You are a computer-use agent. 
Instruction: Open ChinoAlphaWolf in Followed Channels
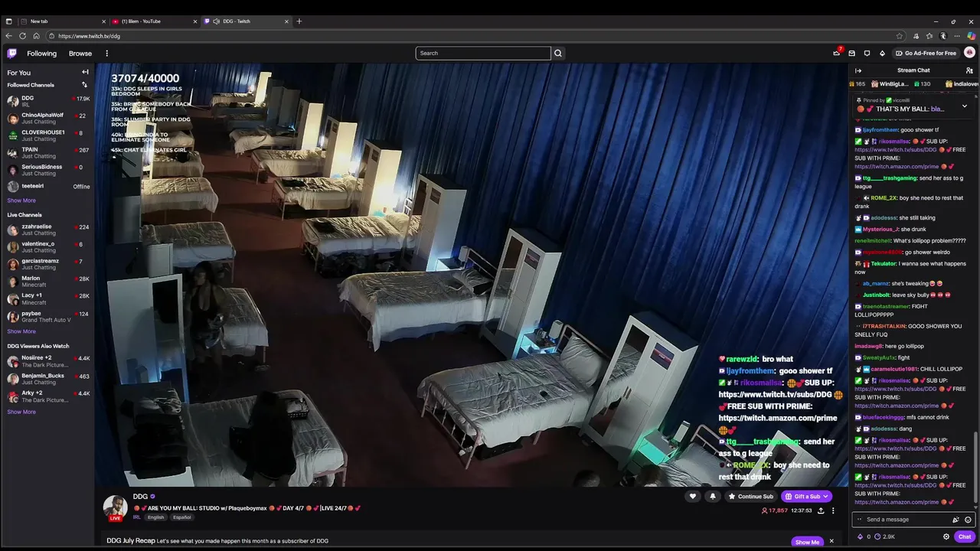[x=47, y=119]
